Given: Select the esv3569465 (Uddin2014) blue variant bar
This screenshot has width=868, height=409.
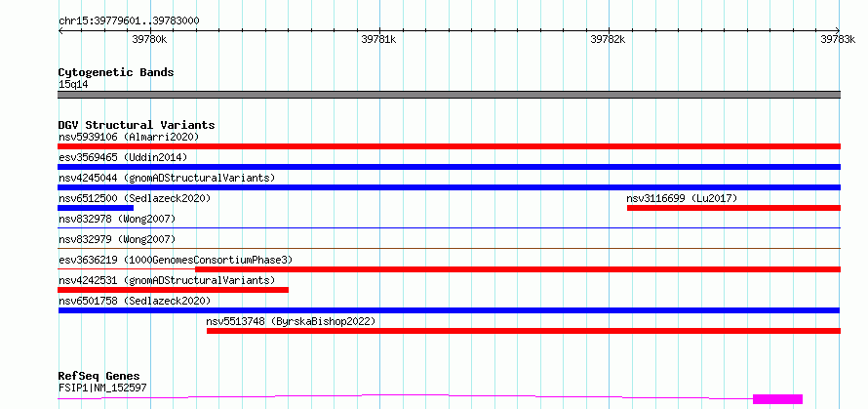Looking at the screenshot, I should [x=449, y=167].
